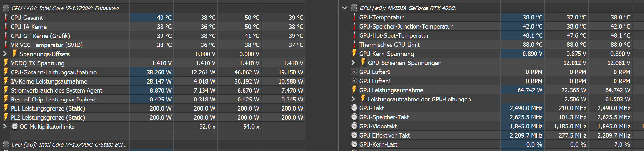Click the thermometer icon beside VR VCC Temperatur
This screenshot has width=644, height=151.
6,45
